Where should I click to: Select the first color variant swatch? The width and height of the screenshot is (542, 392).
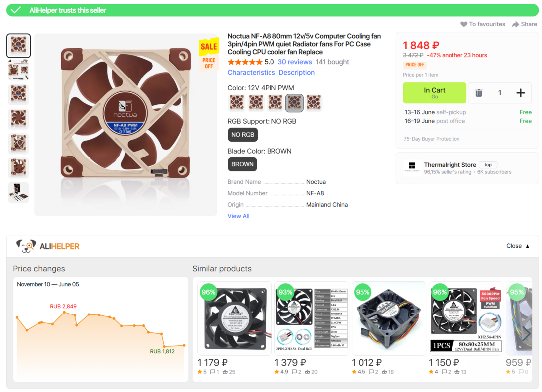click(236, 103)
